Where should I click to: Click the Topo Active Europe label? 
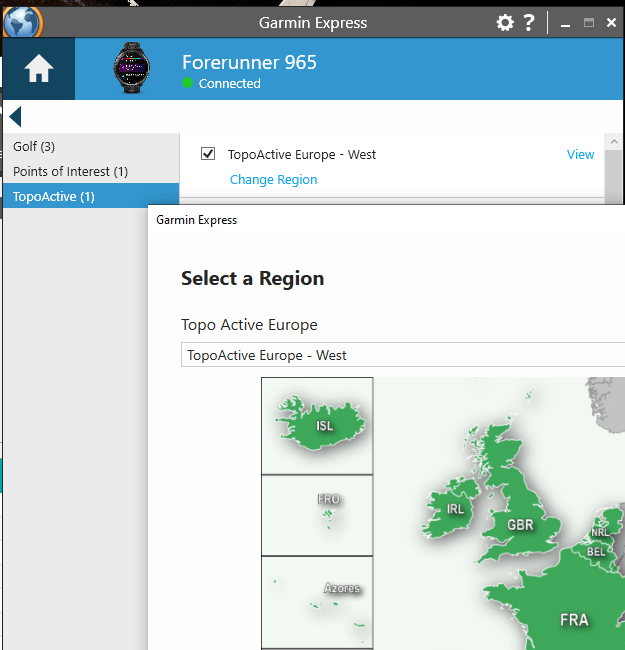coord(249,325)
